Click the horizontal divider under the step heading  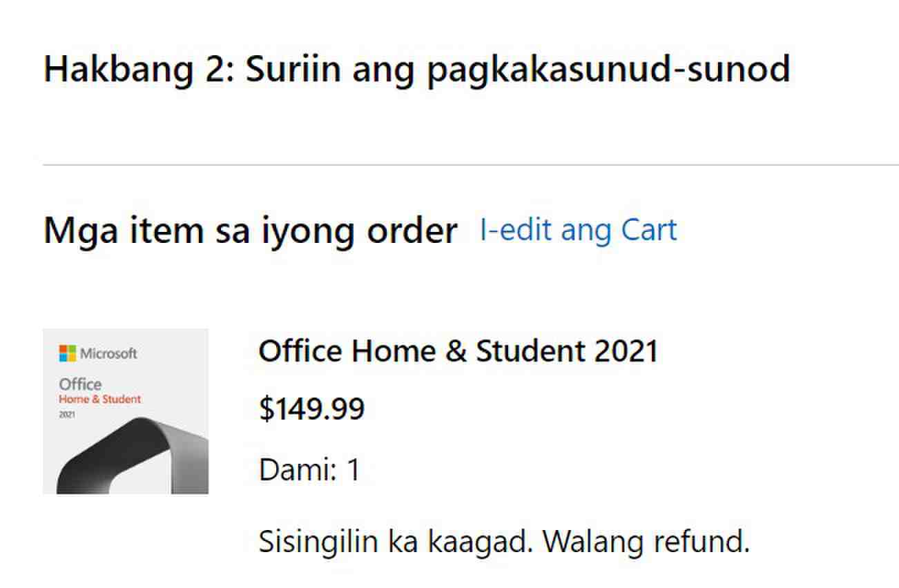(x=470, y=166)
